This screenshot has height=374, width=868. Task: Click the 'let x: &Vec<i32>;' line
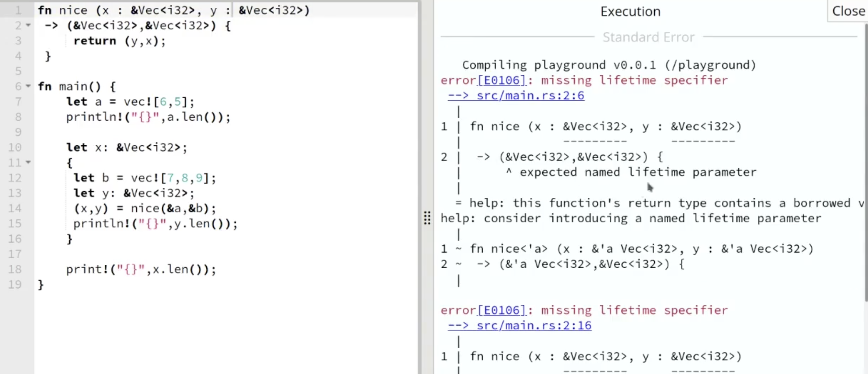127,148
